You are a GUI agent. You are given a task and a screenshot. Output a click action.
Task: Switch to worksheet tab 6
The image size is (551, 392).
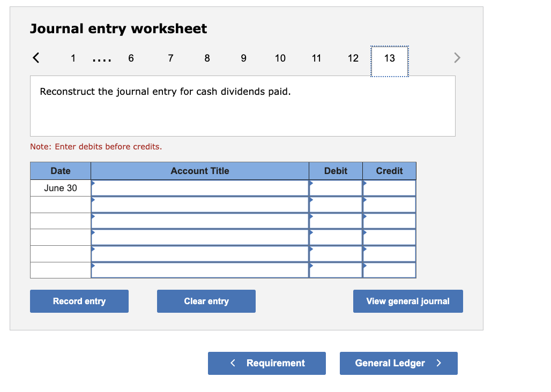click(x=131, y=58)
